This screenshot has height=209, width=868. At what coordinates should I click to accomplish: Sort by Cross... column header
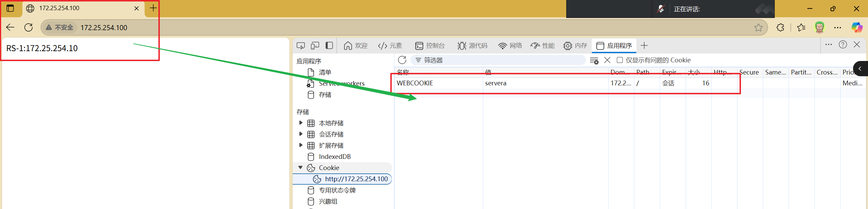[827, 72]
